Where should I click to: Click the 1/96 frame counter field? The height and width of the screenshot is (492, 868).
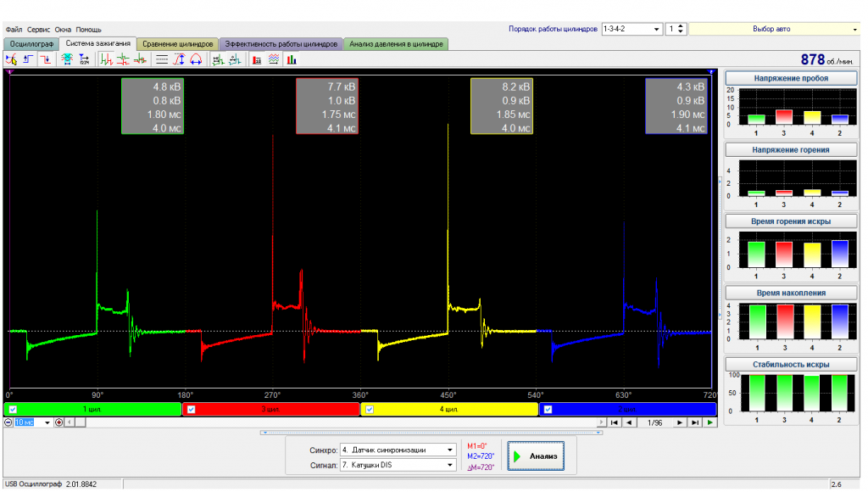point(654,422)
